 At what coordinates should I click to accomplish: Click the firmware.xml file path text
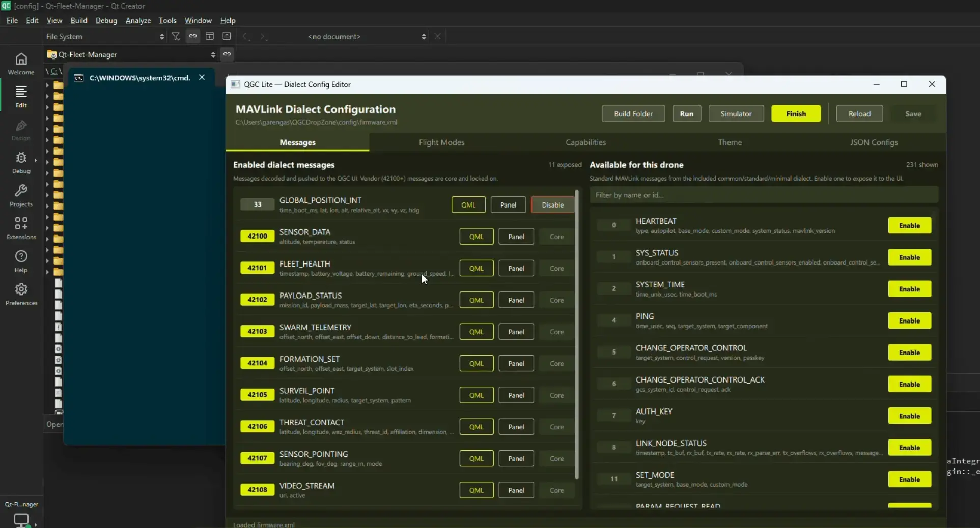(x=316, y=122)
